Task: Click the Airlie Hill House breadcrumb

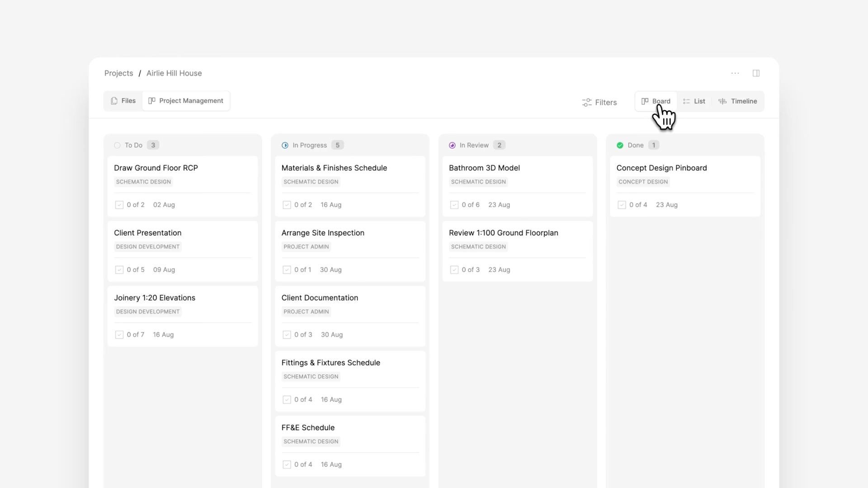Action: click(x=174, y=73)
